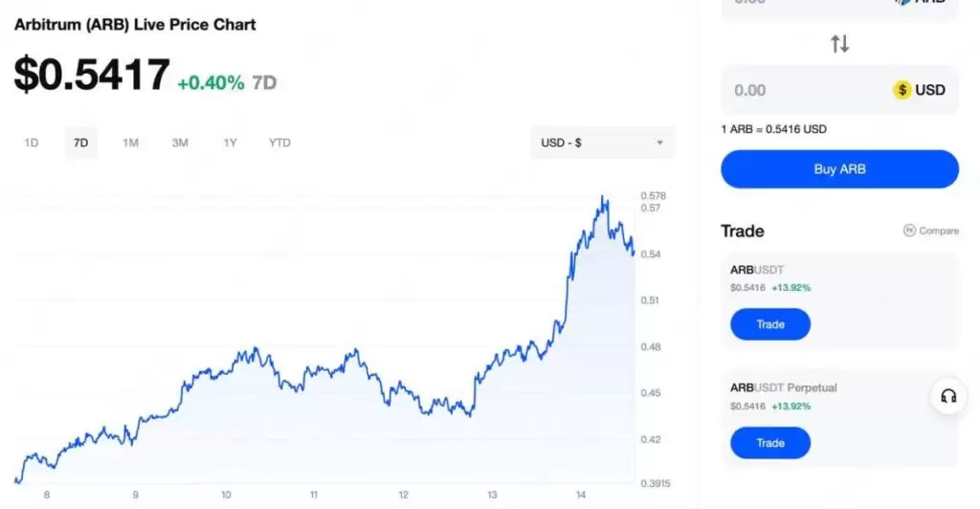980x509 pixels.
Task: Click Trade under ARBUSDT Perpetual
Action: coord(770,443)
